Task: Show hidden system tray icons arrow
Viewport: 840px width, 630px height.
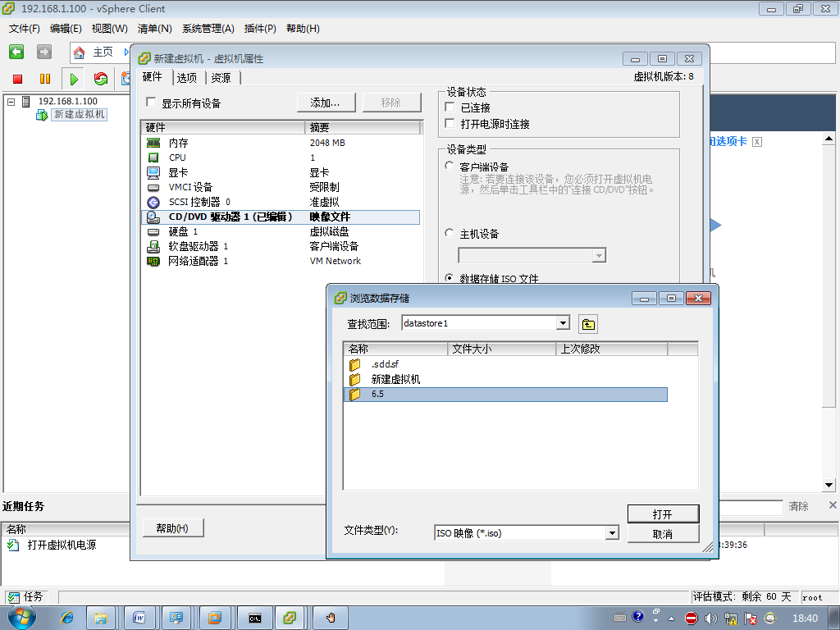Action: point(671,619)
